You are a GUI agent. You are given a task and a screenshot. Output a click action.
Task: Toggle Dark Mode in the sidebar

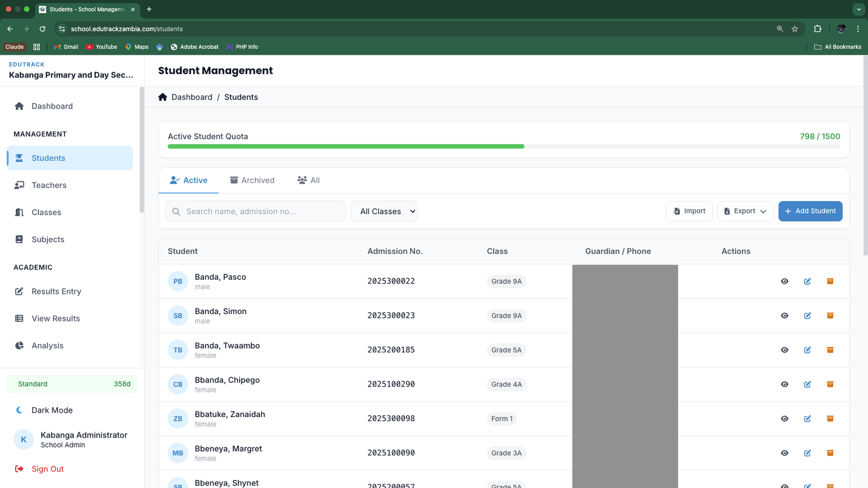(52, 410)
